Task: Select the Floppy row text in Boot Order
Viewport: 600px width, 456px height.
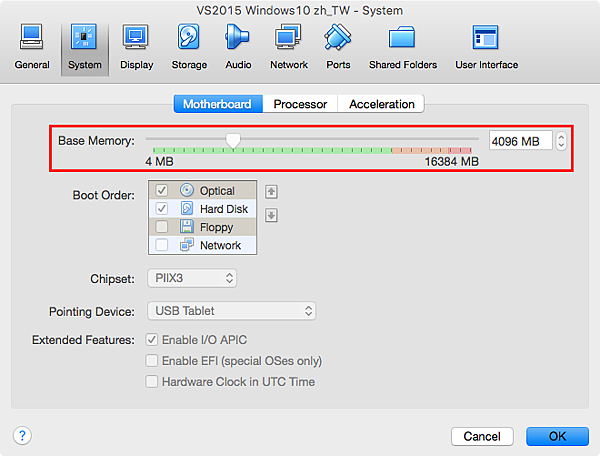Action: click(x=216, y=227)
